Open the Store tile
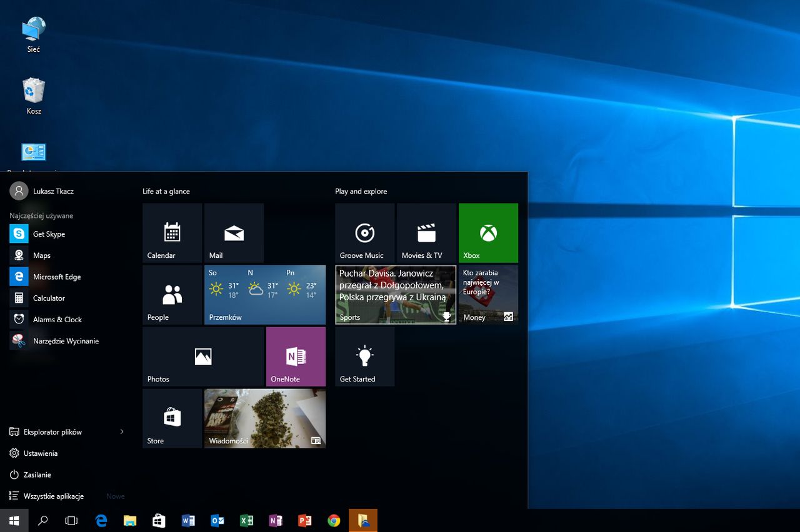Image resolution: width=800 pixels, height=532 pixels. (x=172, y=418)
